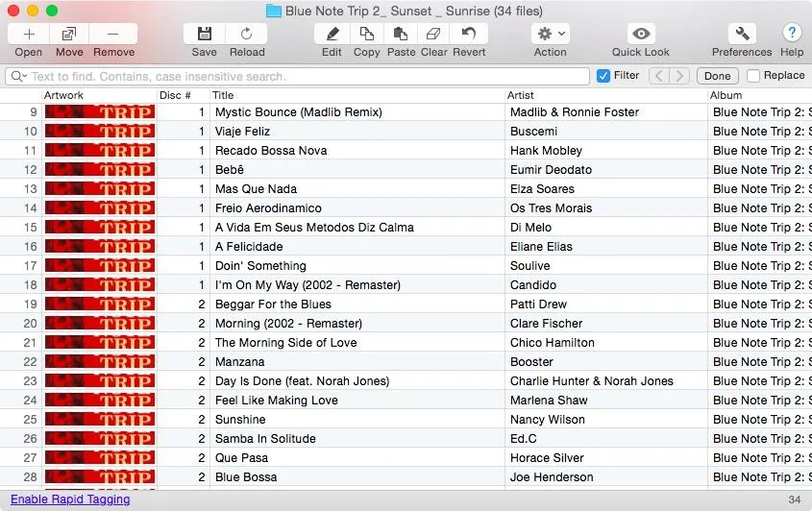This screenshot has height=511, width=812.
Task: Select artwork thumbnail in row 9
Action: click(100, 112)
